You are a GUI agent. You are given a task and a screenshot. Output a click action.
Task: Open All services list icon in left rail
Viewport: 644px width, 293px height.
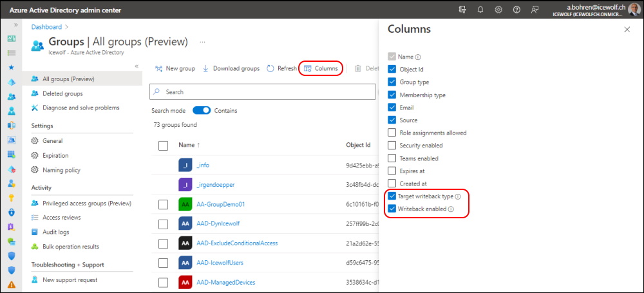12,53
